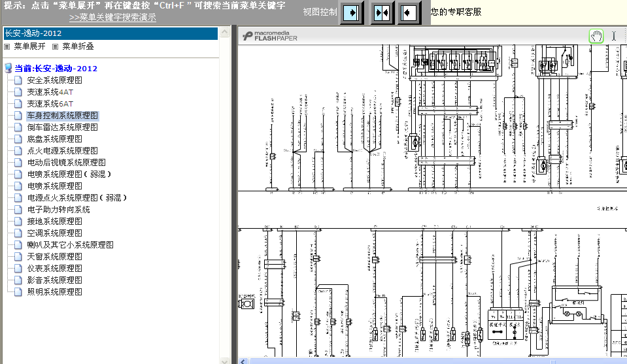Click the page icon beside 安全系统原理图
627x364 pixels.
click(18, 80)
